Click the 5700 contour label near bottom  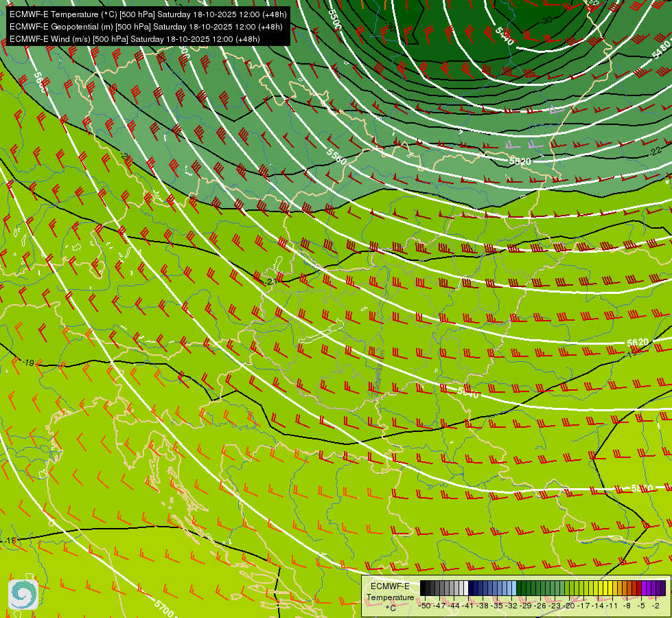[x=164, y=608]
